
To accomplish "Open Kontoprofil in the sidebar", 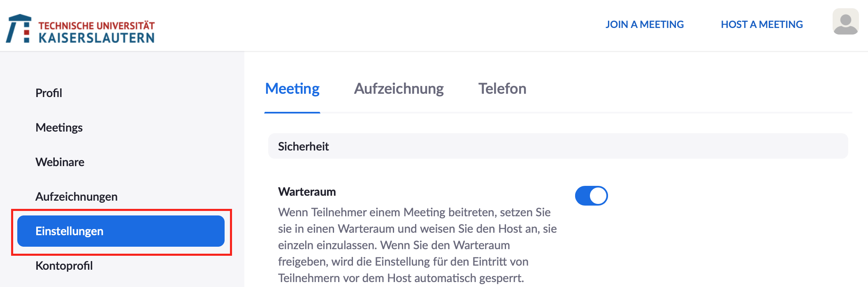I will coord(64,266).
